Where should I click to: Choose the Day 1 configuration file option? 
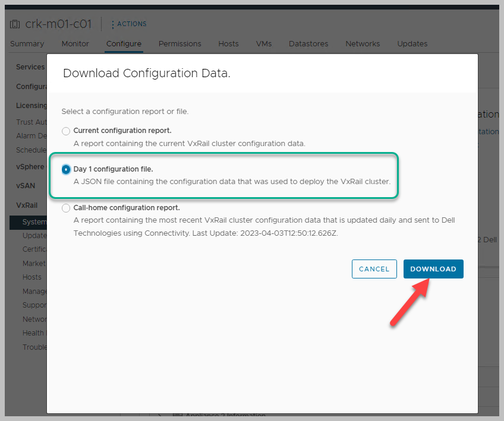coord(66,169)
